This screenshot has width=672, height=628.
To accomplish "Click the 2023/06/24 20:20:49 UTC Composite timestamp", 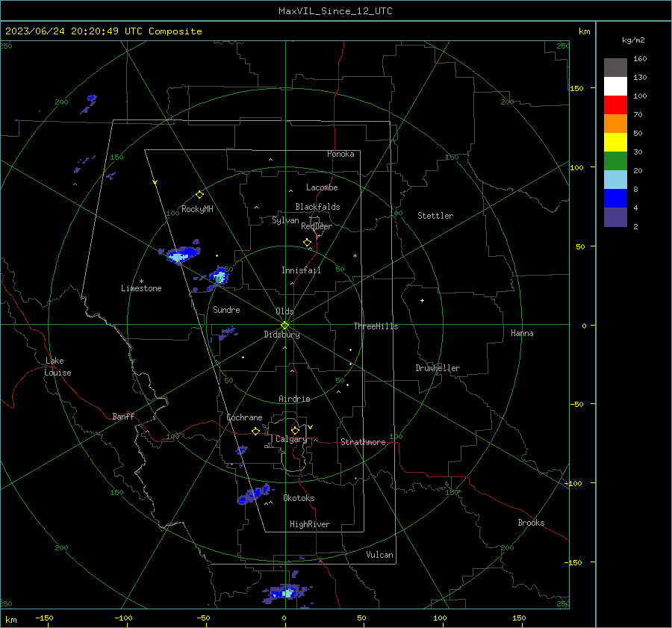I will pyautogui.click(x=104, y=31).
